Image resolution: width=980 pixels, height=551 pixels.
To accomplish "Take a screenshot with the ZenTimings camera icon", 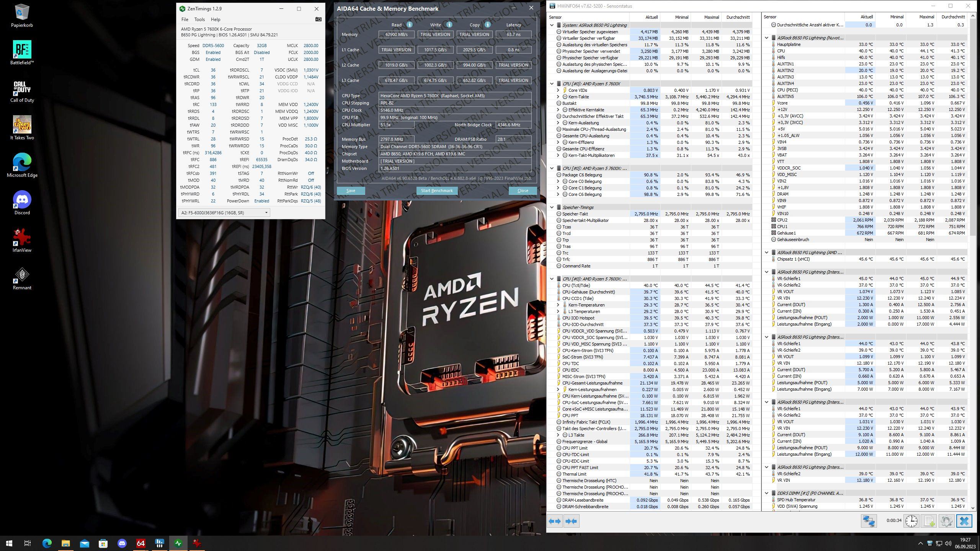I will coord(318,19).
